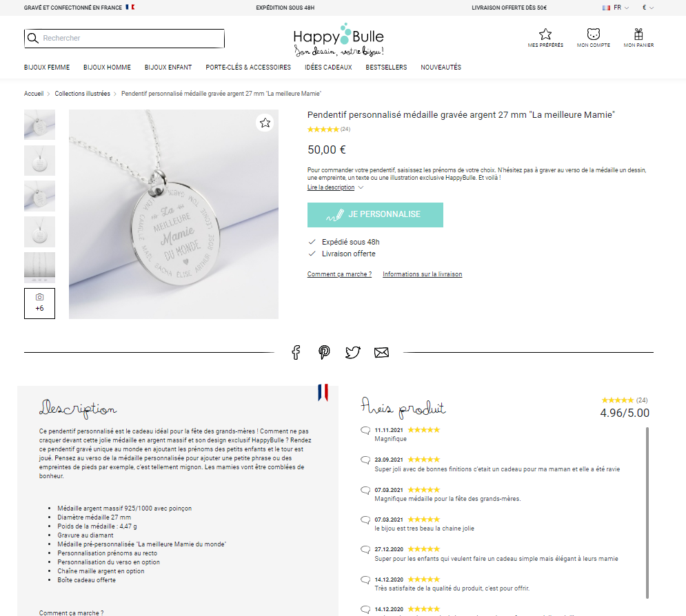Open the euro currency dropdown
Image resolution: width=686 pixels, height=616 pixels.
648,8
